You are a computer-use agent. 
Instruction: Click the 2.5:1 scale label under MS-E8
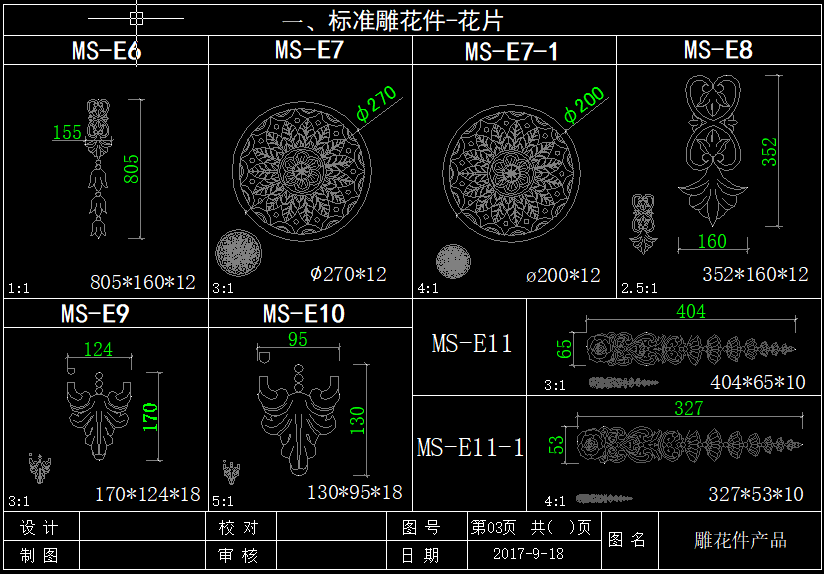(636, 287)
